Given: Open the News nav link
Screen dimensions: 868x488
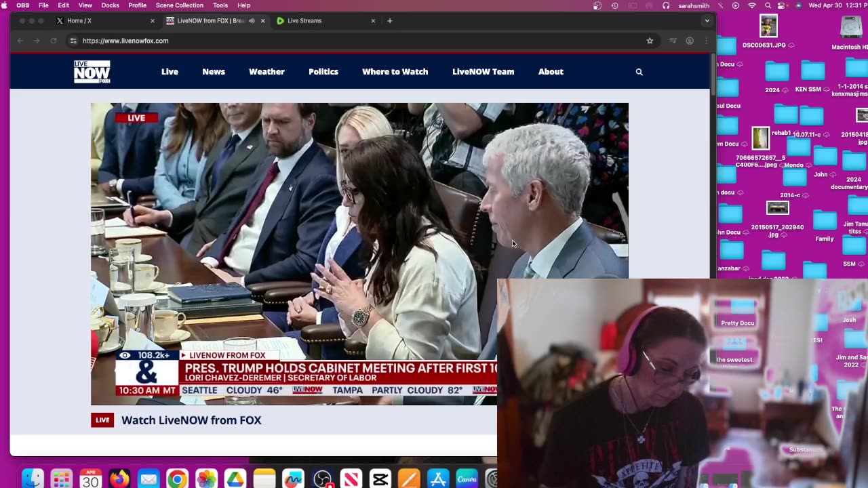Looking at the screenshot, I should click(214, 72).
